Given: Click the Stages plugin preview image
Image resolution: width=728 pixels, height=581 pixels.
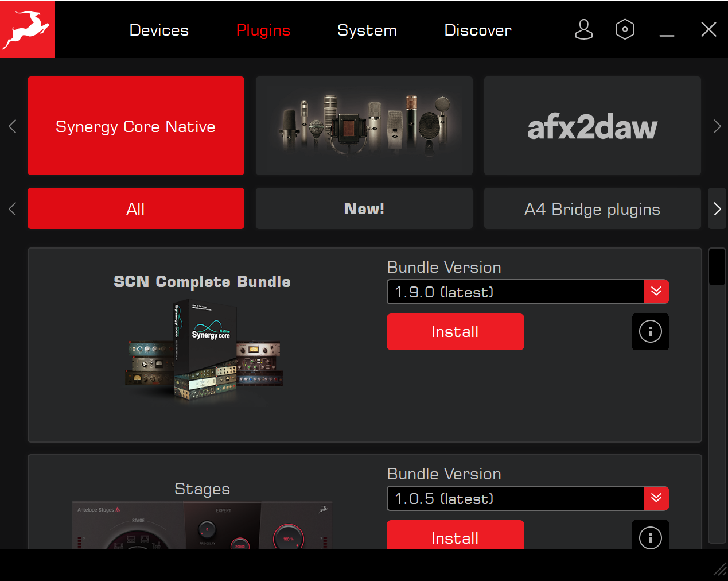Looking at the screenshot, I should coord(202,525).
